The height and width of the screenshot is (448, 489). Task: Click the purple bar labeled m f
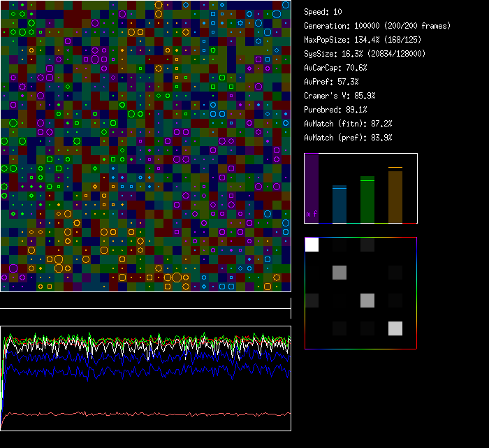point(312,189)
